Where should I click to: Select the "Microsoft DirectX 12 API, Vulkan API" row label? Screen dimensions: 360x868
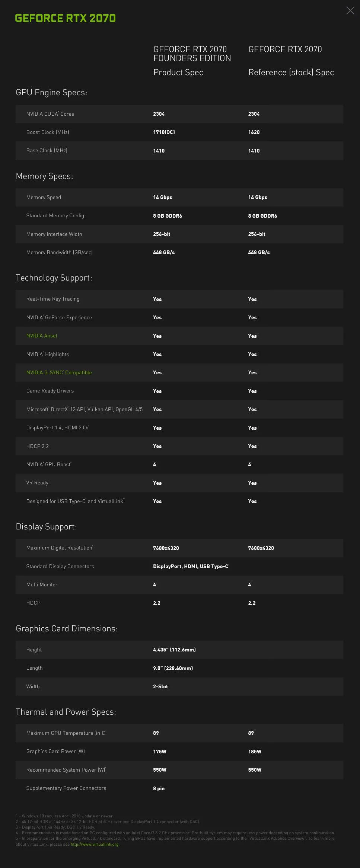85,409
